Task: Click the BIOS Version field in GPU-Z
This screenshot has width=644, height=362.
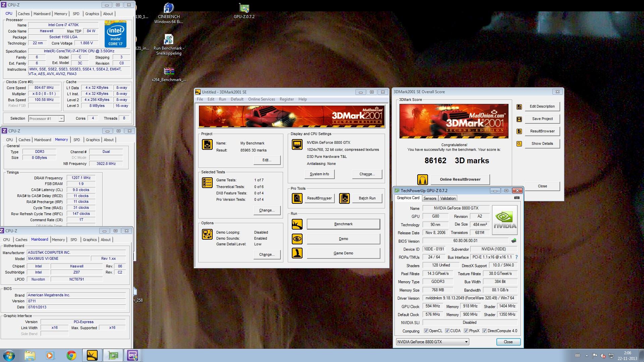Action: [x=466, y=241]
